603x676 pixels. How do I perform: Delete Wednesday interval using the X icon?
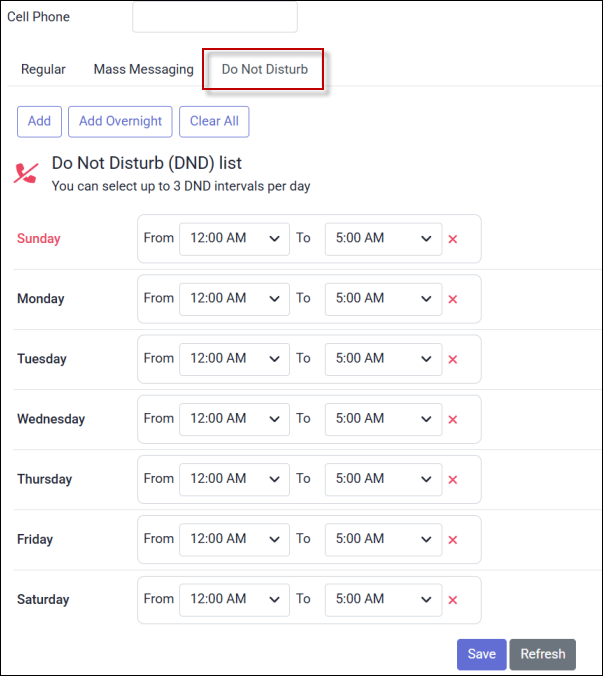pyautogui.click(x=453, y=419)
